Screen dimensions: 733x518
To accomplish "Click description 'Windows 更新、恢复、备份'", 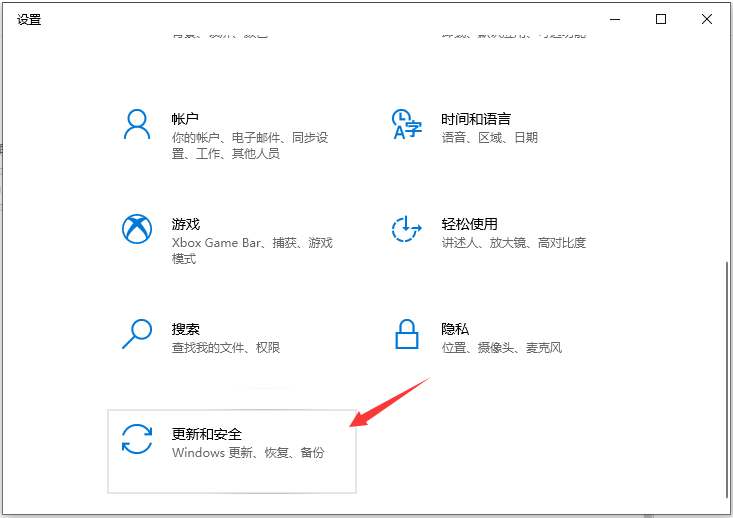I will point(248,453).
